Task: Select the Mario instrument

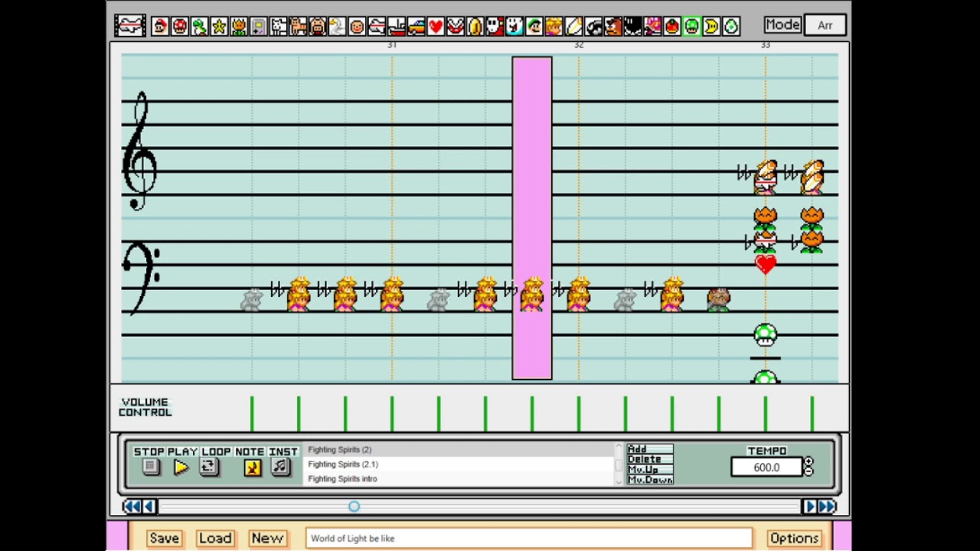Action: (x=160, y=27)
